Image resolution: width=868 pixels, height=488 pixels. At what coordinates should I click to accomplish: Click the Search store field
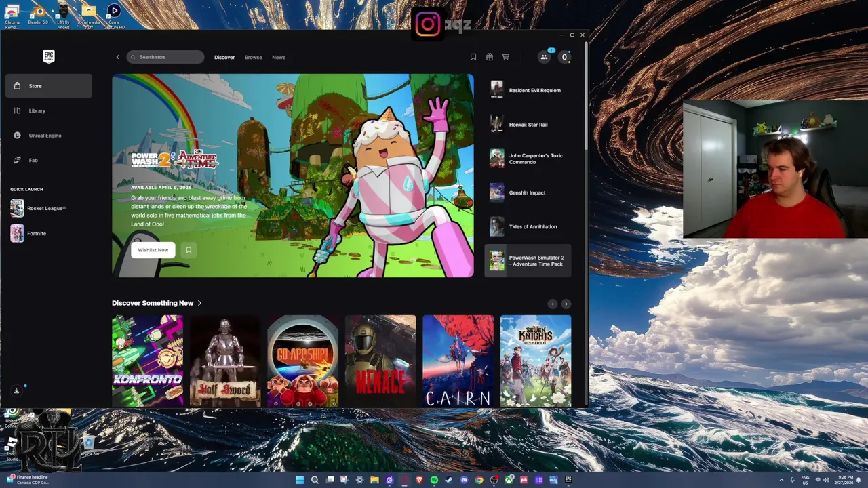tap(165, 57)
